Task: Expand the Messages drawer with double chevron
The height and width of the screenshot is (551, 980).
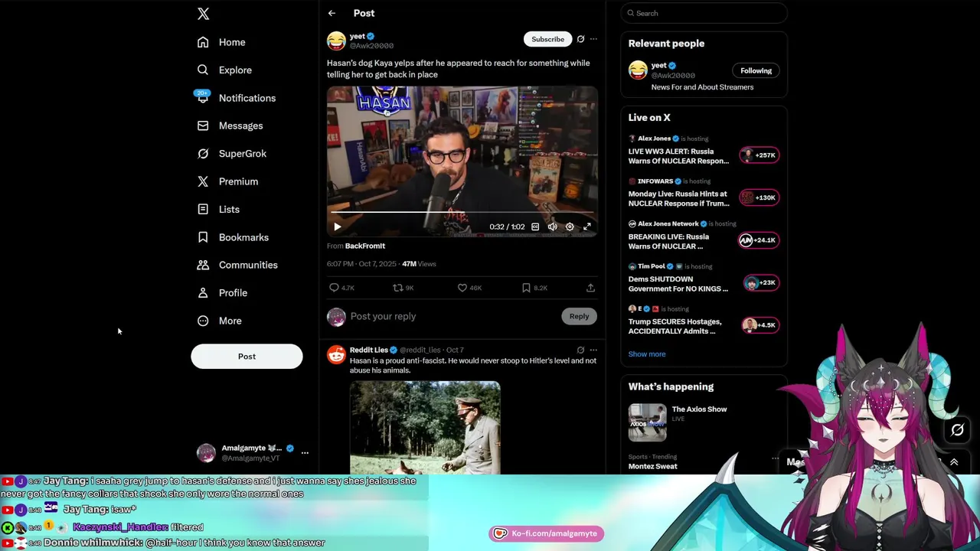Action: tap(954, 462)
